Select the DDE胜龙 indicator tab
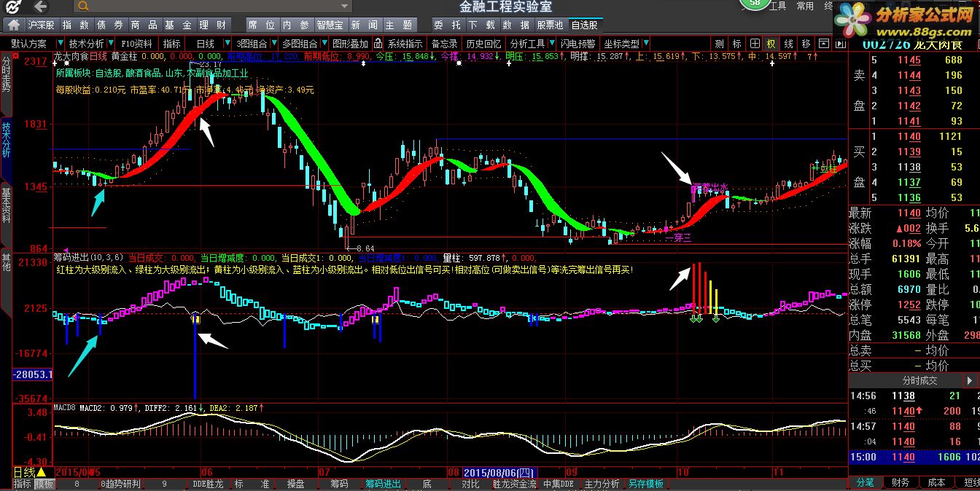980x491 pixels. pyautogui.click(x=208, y=484)
